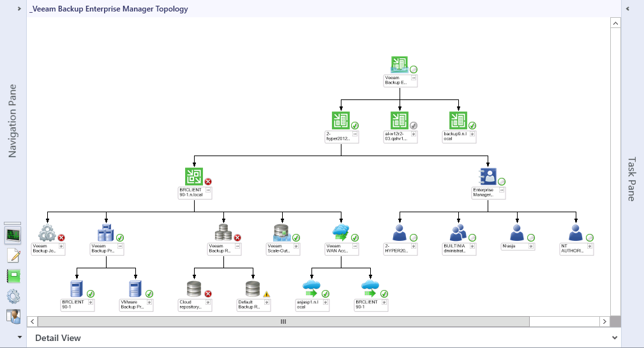Click horizontal scrollbar right arrow
This screenshot has height=348, width=644.
604,322
